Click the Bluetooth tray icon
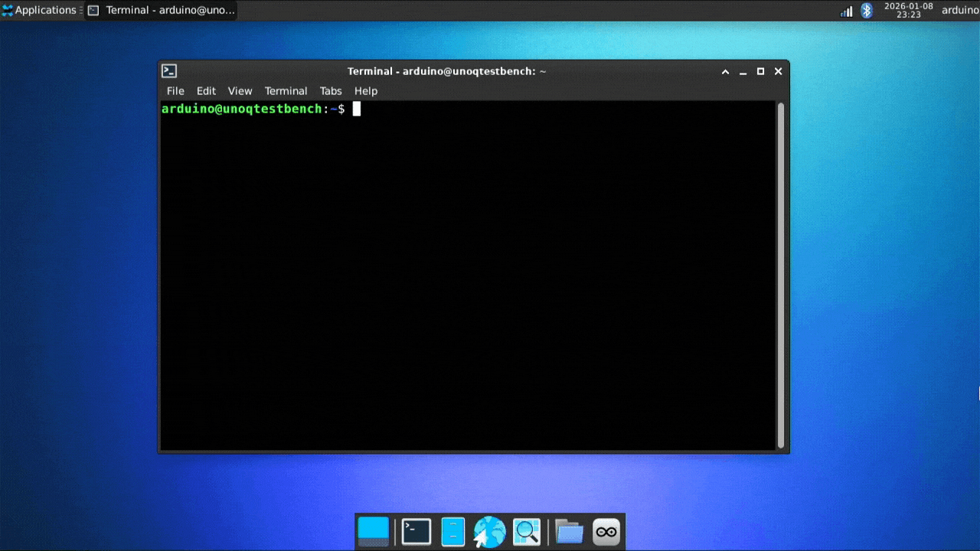Image resolution: width=980 pixels, height=551 pixels. [x=867, y=11]
